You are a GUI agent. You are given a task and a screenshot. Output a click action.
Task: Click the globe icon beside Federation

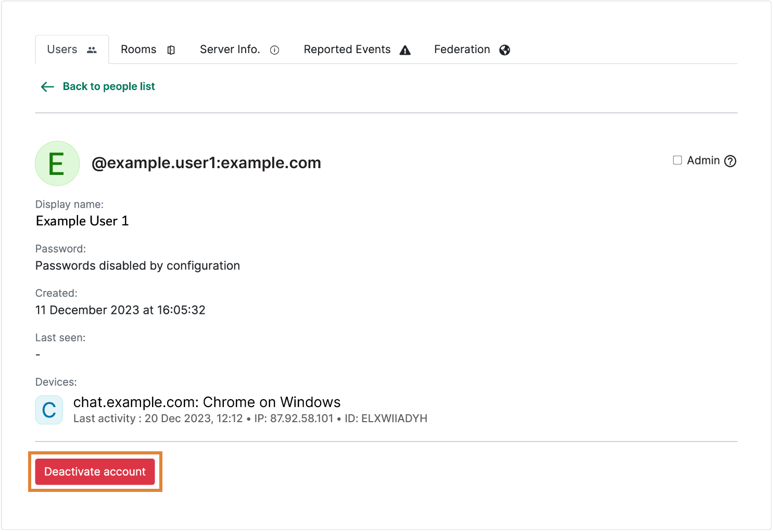point(504,50)
